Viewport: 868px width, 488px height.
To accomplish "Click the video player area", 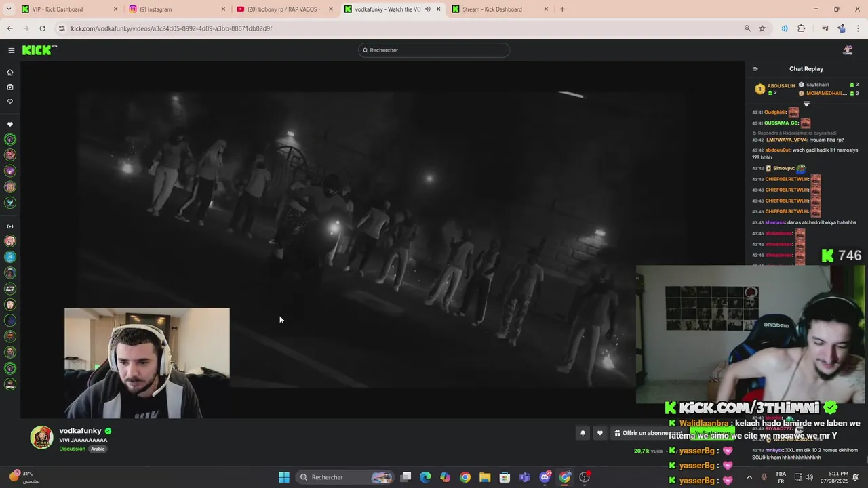I will 382,239.
